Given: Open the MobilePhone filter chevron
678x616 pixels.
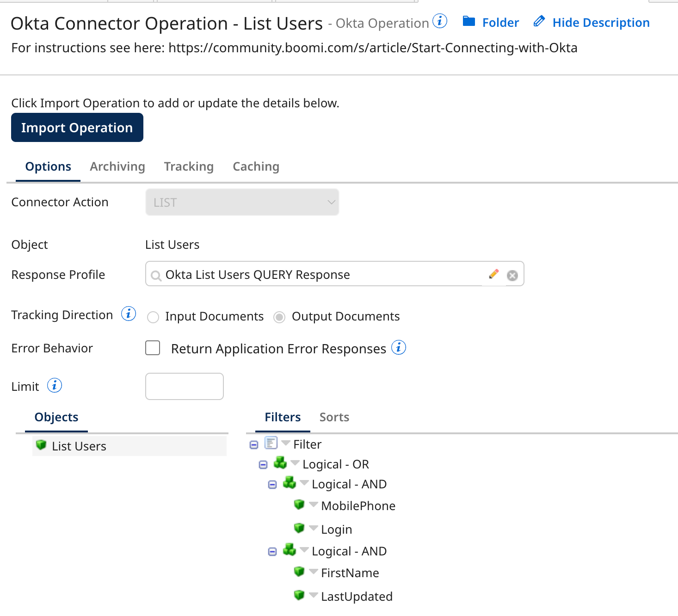Looking at the screenshot, I should click(314, 505).
